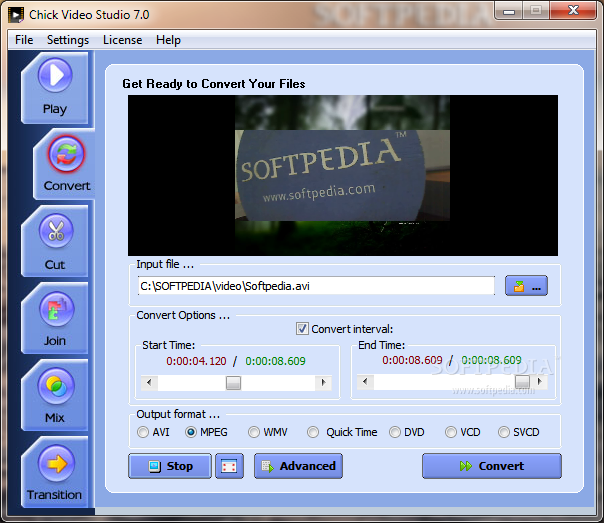
Task: Stop the video preview playback
Action: [170, 466]
